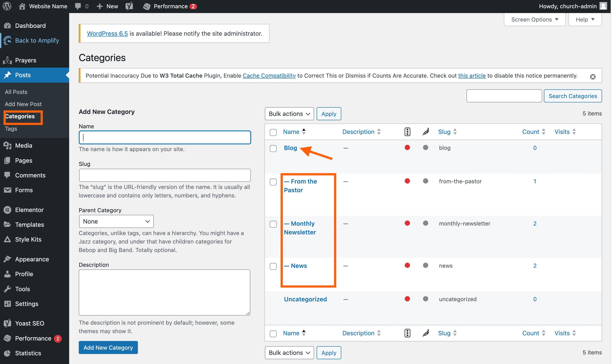612x364 pixels.
Task: Click the Elementor sidebar icon
Action: pos(7,210)
